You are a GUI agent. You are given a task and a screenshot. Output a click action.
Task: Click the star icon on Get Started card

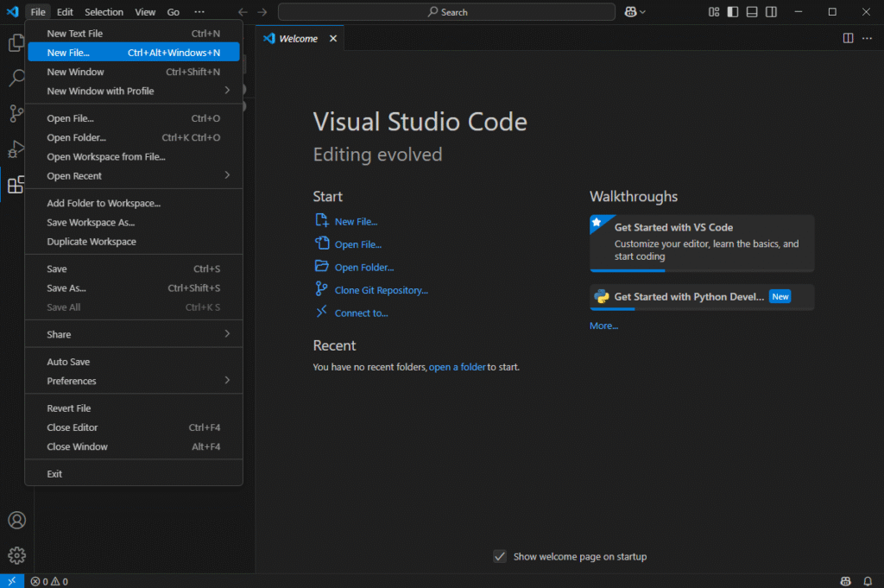(597, 222)
